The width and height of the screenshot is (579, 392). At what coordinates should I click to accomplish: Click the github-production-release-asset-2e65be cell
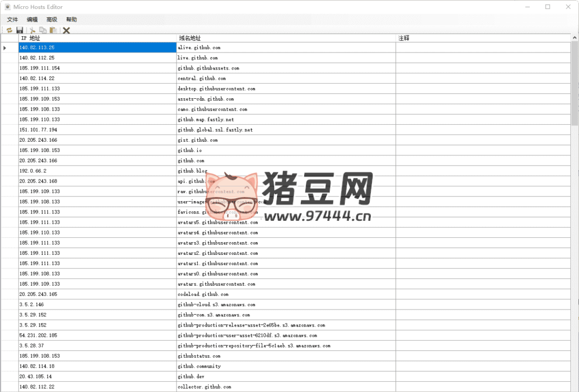(x=286, y=325)
